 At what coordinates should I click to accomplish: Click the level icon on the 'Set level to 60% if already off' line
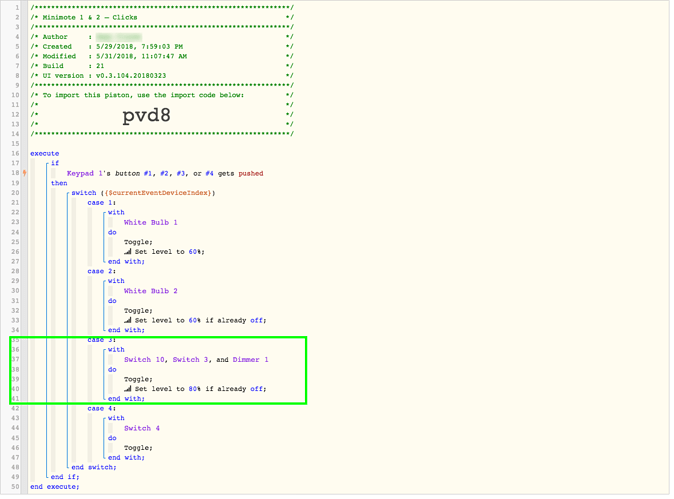click(128, 321)
